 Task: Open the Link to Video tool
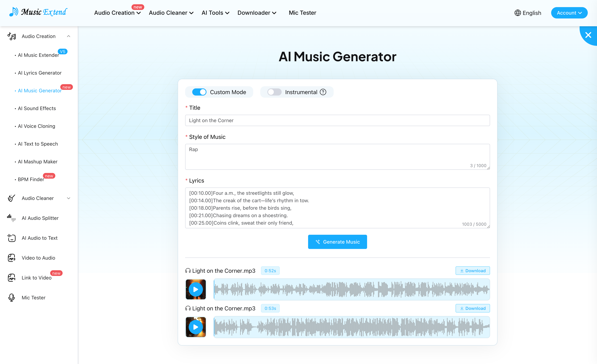pyautogui.click(x=36, y=278)
